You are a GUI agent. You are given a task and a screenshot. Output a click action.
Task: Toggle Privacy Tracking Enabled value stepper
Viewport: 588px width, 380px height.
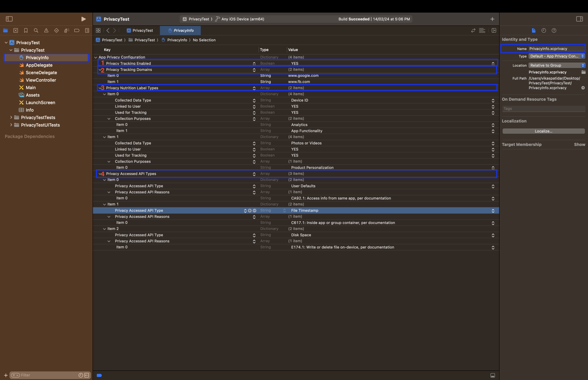pyautogui.click(x=493, y=63)
